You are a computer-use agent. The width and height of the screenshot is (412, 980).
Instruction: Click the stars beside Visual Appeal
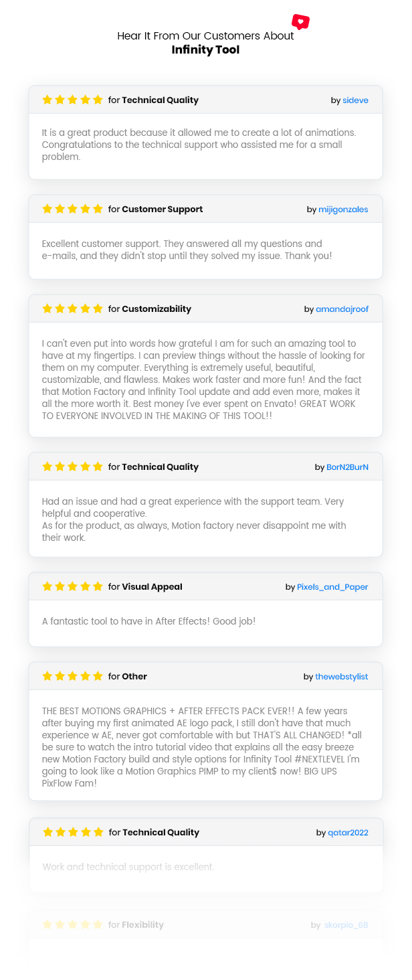pyautogui.click(x=73, y=586)
